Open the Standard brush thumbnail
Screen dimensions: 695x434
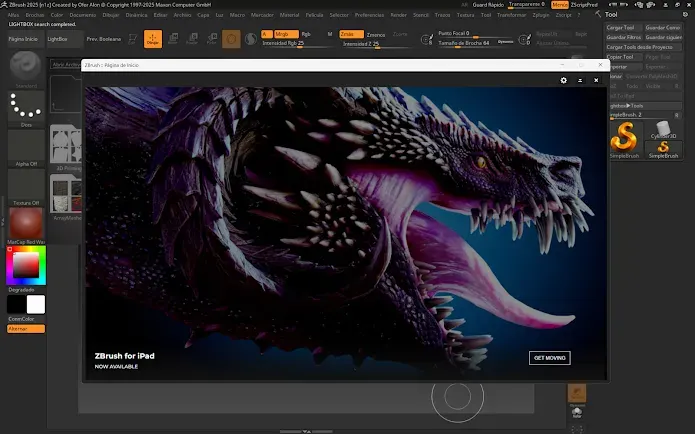[26, 66]
